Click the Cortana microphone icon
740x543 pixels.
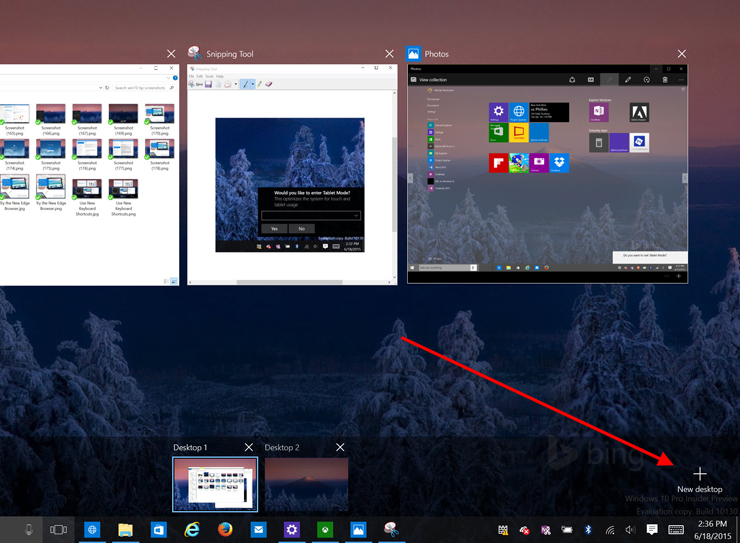coord(28,529)
